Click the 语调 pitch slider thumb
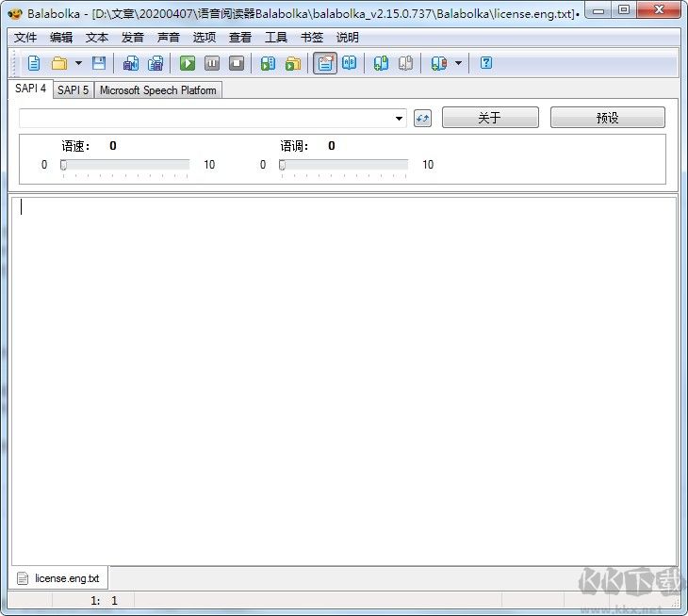This screenshot has height=616, width=688. [x=282, y=165]
